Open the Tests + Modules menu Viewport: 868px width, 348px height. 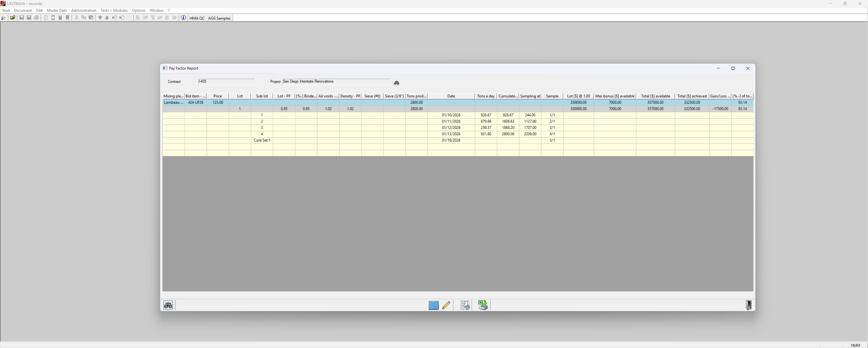pos(114,10)
